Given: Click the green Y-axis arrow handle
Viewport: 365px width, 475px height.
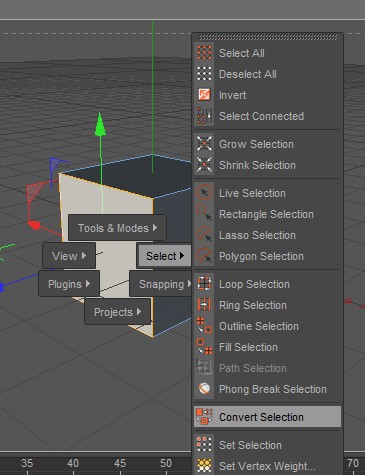Looking at the screenshot, I should 100,125.
